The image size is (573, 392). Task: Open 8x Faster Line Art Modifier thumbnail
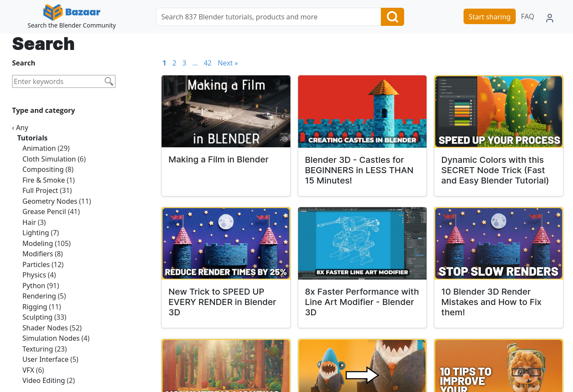click(362, 243)
